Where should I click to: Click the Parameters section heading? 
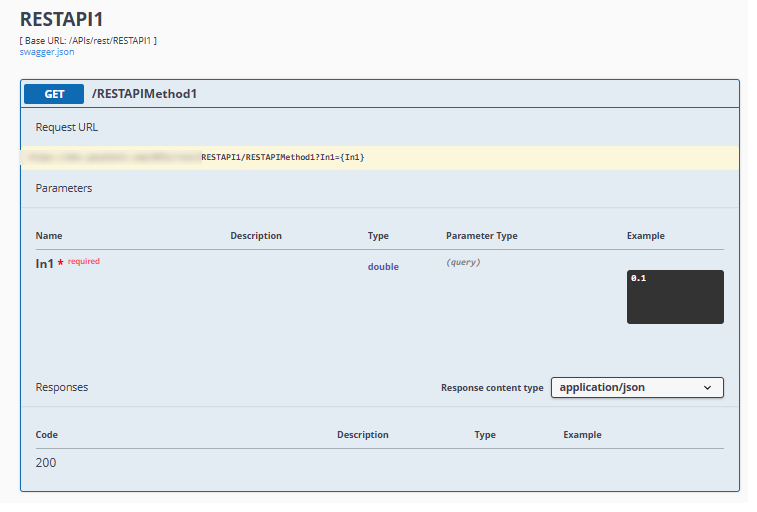click(x=64, y=187)
